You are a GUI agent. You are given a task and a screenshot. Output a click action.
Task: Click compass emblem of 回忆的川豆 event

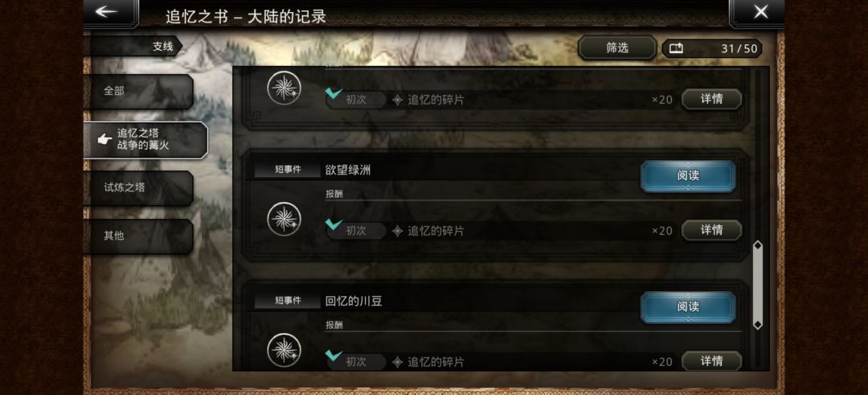(284, 350)
